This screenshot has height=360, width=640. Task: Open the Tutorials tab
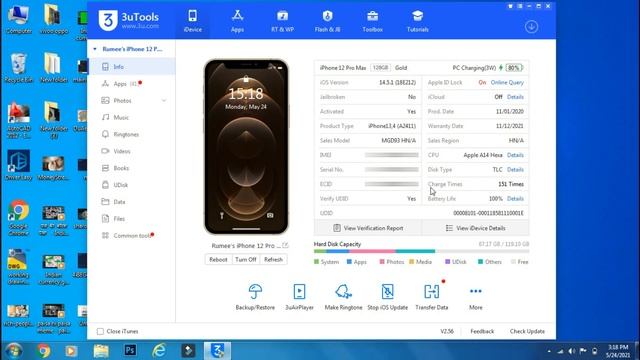(x=418, y=21)
